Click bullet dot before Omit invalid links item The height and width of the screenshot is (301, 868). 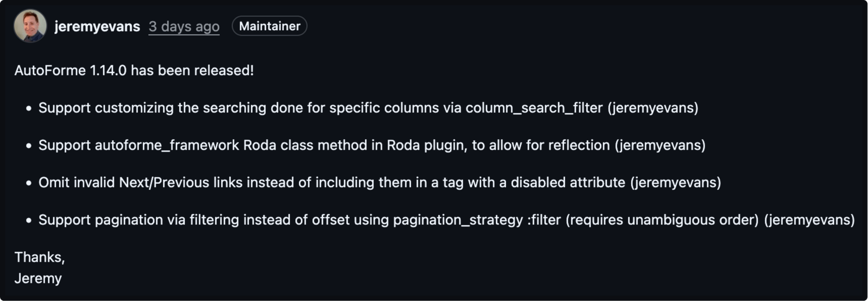click(x=29, y=183)
